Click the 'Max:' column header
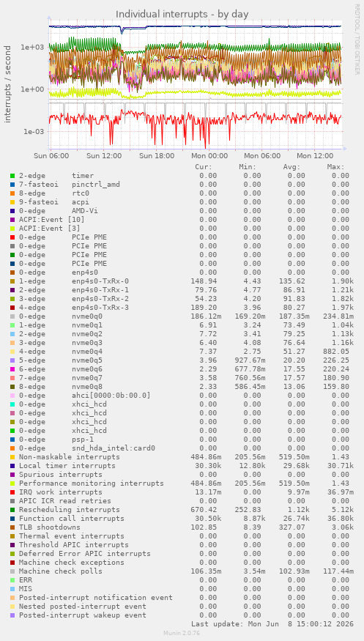 coord(336,167)
